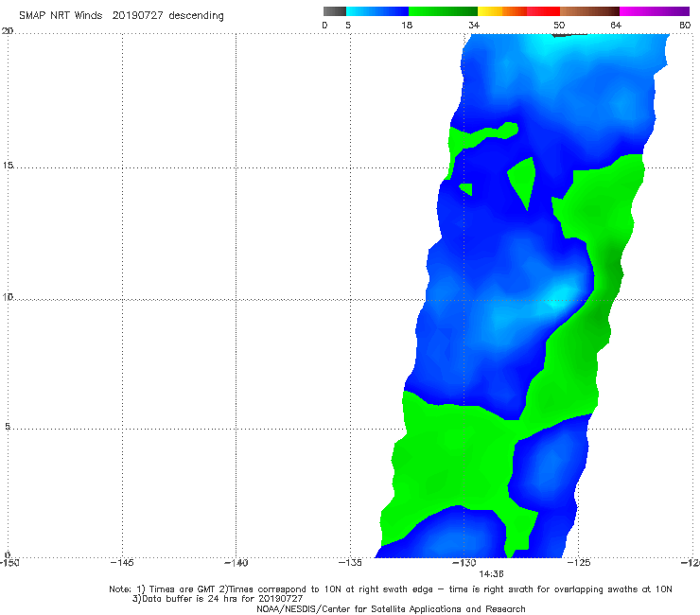The image size is (700, 615).
Task: Click the color bar label '34'
Action: (474, 26)
